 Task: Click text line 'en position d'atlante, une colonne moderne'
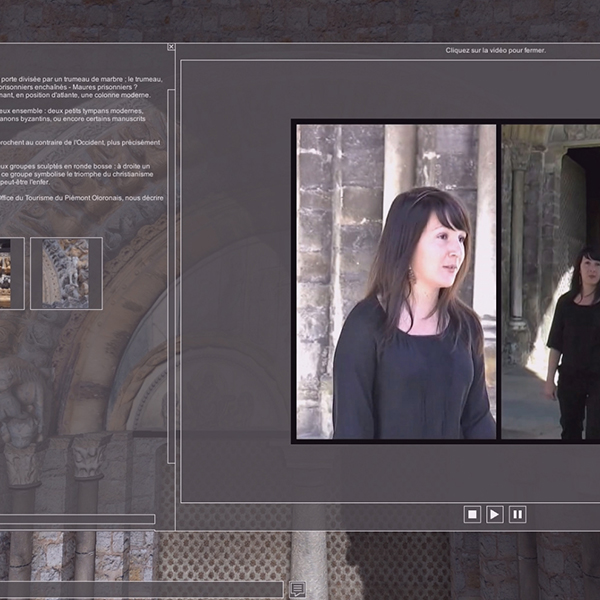pos(75,95)
